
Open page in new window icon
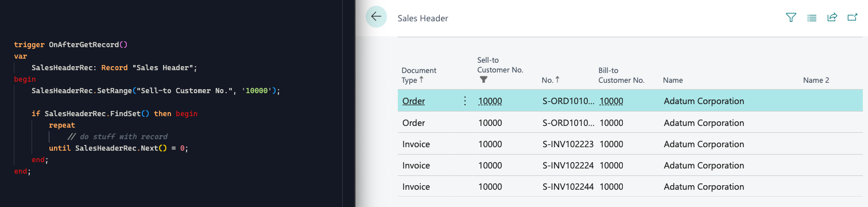coord(852,18)
